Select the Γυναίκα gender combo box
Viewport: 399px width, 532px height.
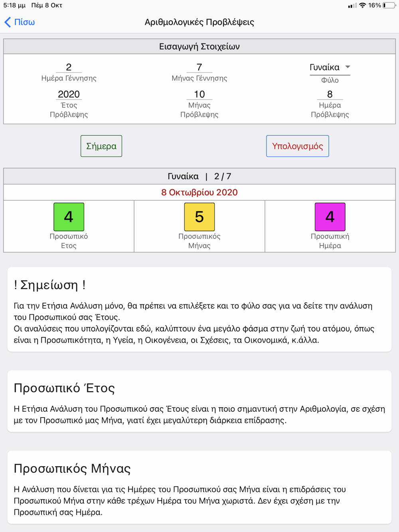tap(330, 67)
